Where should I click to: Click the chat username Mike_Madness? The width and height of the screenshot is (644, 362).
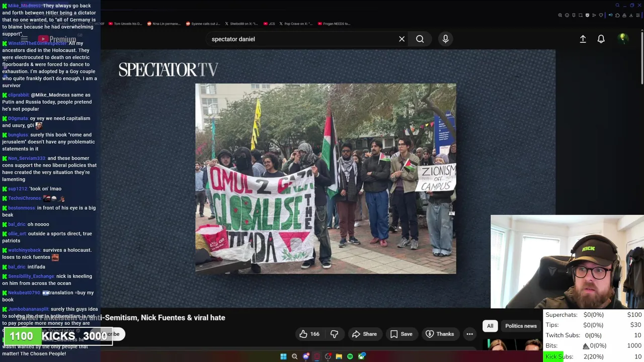point(24,6)
